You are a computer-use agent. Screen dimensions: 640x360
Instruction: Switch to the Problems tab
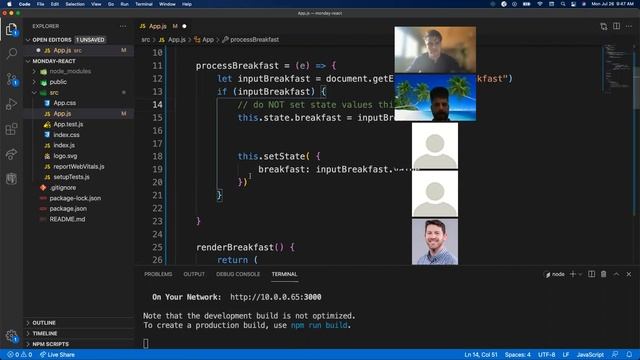click(158, 274)
